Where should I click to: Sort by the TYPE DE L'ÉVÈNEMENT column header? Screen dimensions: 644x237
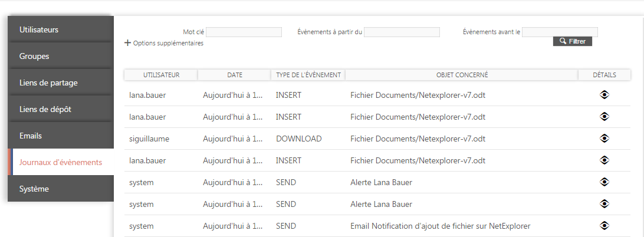pyautogui.click(x=308, y=75)
